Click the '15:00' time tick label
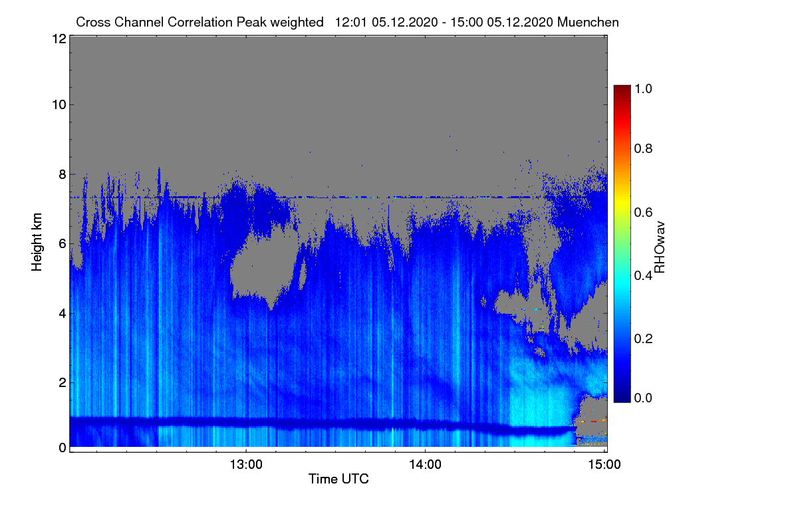Image resolution: width=798 pixels, height=532 pixels. pyautogui.click(x=604, y=465)
